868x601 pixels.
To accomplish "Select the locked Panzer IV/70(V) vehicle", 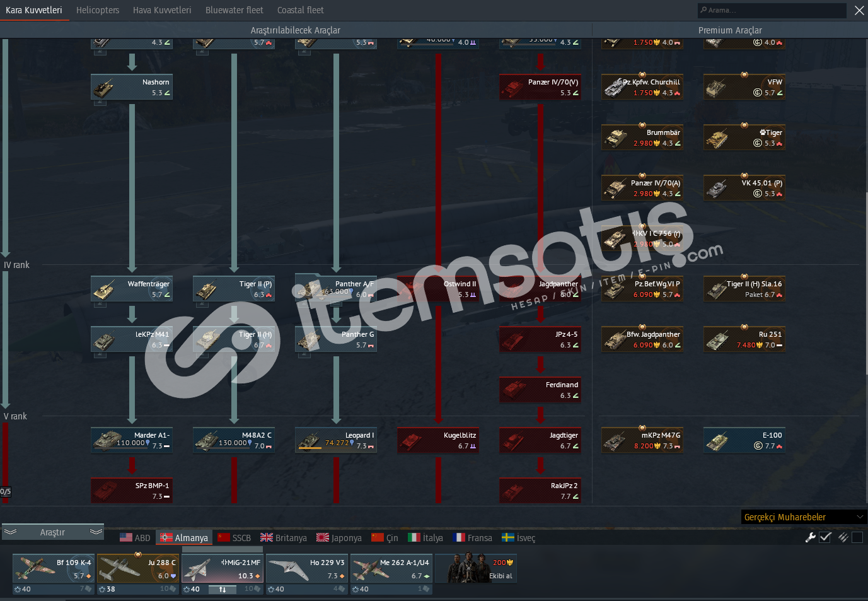I will pos(540,87).
